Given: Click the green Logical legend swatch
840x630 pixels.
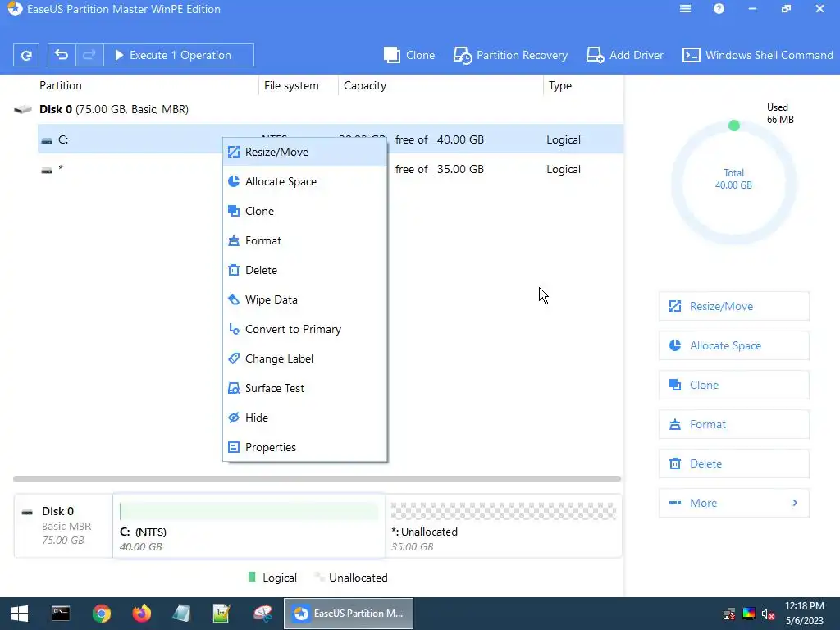Looking at the screenshot, I should [x=252, y=577].
